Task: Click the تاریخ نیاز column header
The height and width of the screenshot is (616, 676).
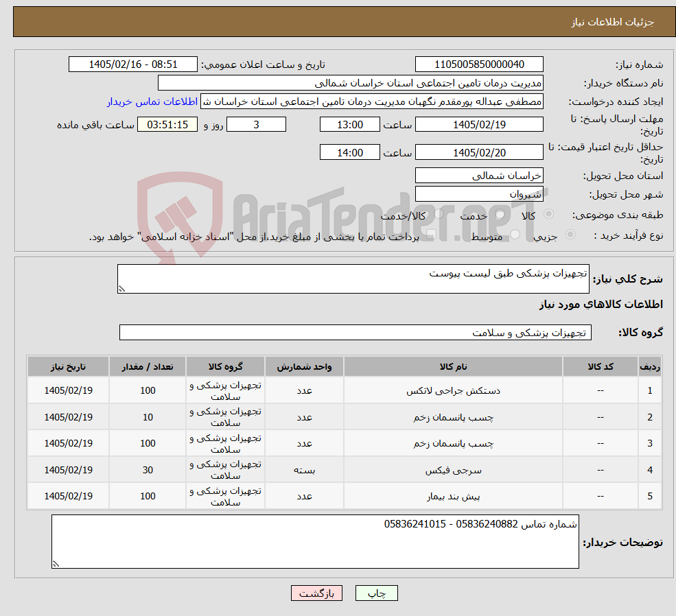Action: pos(68,366)
